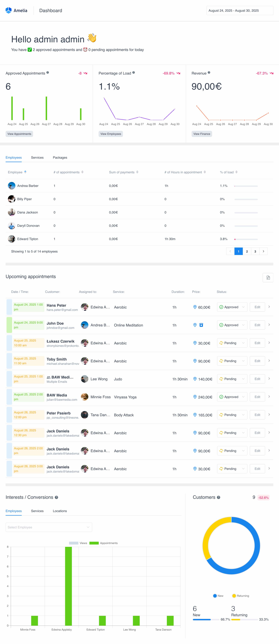This screenshot has height=644, width=279.
Task: Click location pin in Łukasz Czerwik row
Action: pos(195,343)
